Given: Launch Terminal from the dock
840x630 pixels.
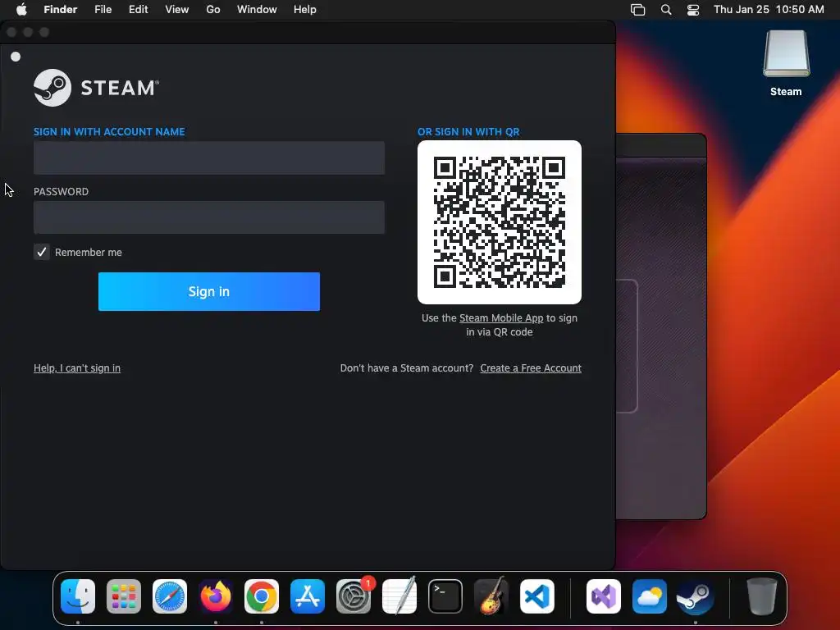Looking at the screenshot, I should pos(445,596).
